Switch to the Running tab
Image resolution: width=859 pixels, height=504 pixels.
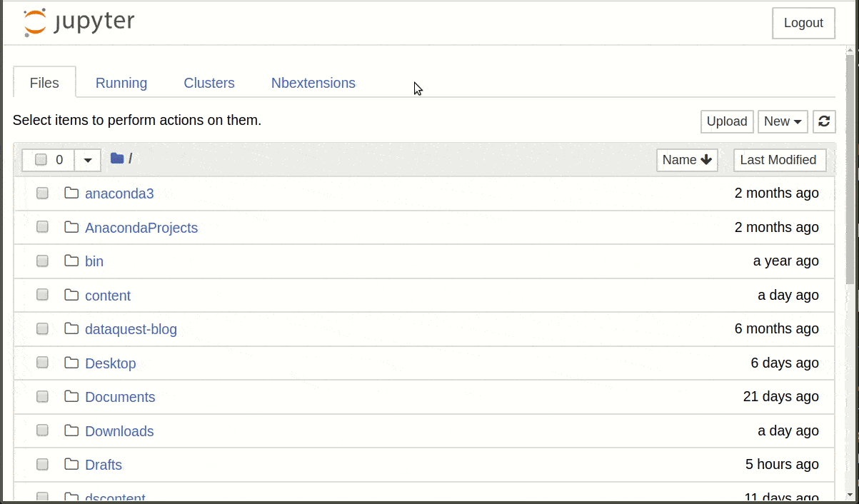click(x=121, y=83)
